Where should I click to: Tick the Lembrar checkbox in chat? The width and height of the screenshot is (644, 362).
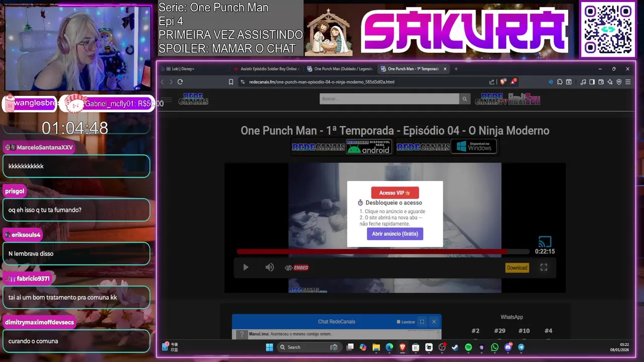398,322
